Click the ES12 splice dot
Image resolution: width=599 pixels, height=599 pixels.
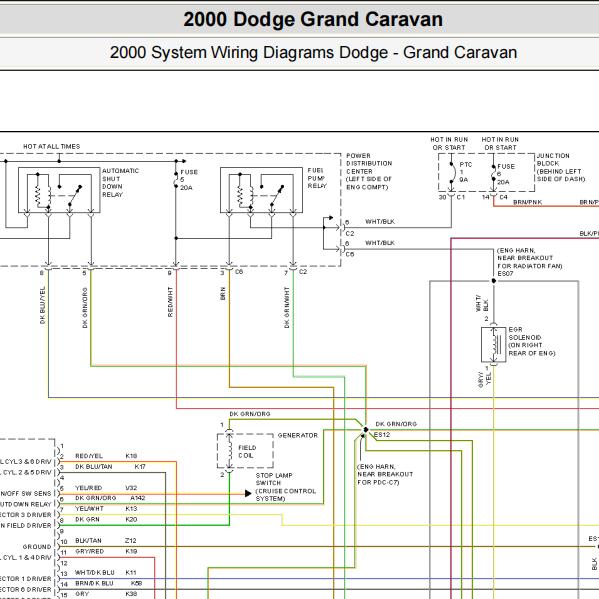(366, 429)
